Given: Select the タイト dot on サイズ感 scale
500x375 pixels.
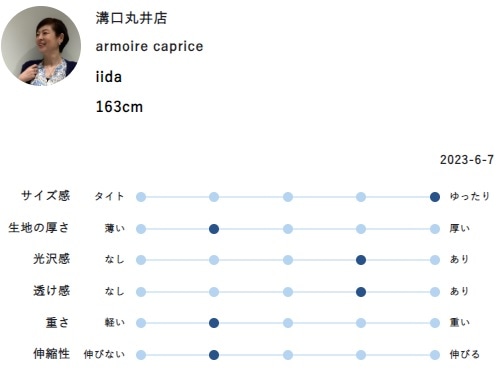Looking at the screenshot, I should (141, 197).
